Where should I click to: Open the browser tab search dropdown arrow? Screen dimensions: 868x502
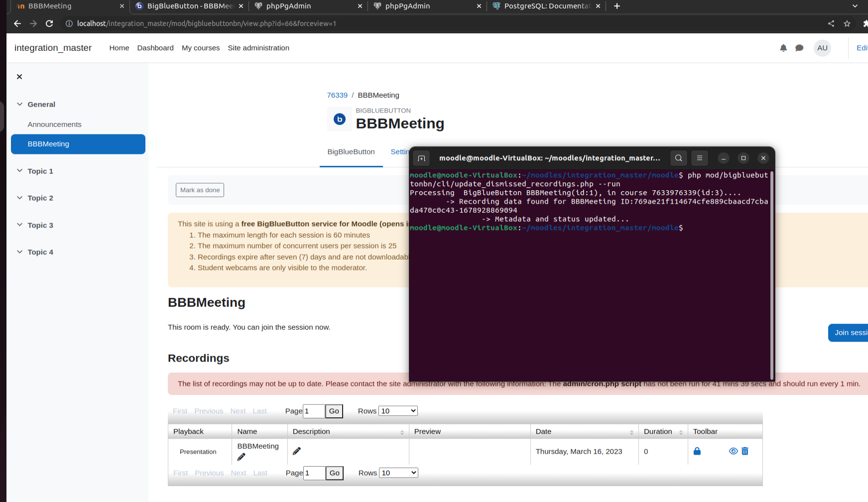tap(855, 6)
